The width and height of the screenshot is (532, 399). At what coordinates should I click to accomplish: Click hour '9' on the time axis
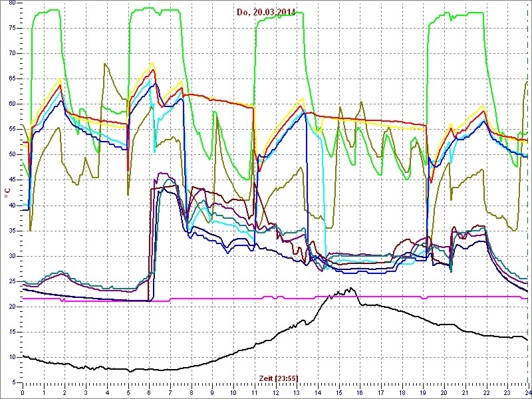click(212, 392)
